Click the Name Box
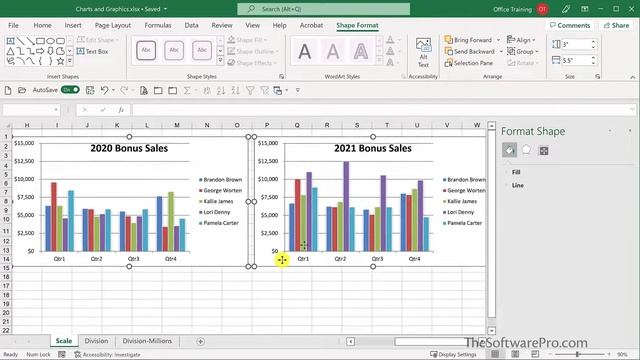Viewport: 640px width, 360px height. click(31, 109)
